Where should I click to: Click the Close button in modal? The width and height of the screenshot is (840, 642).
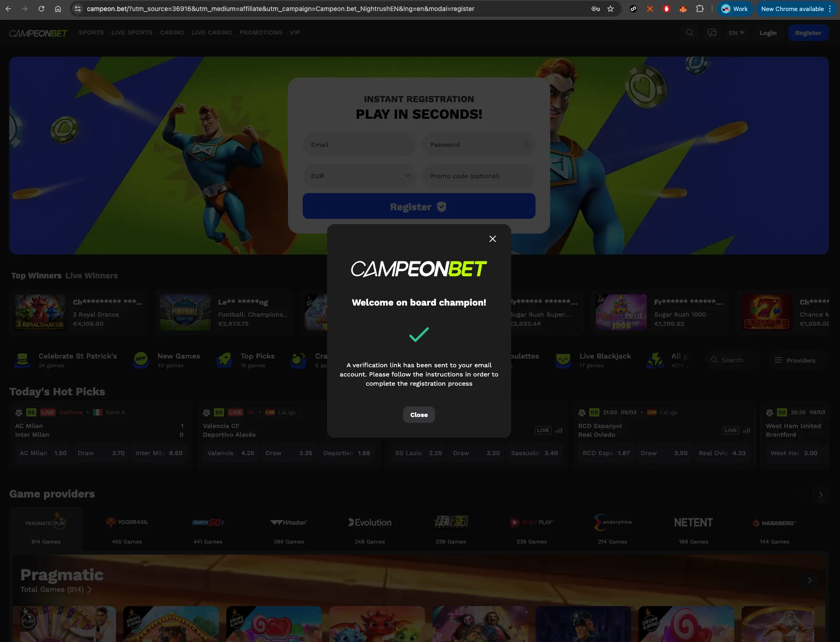[x=419, y=415]
